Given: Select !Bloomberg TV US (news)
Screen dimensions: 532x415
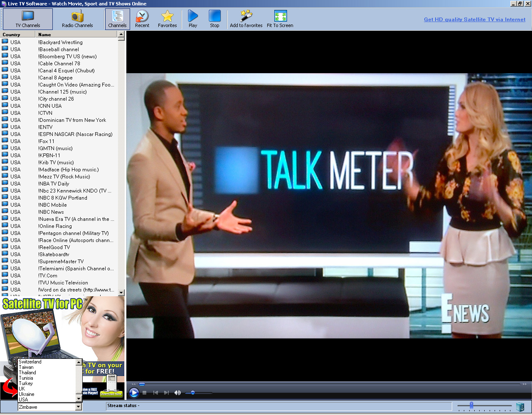Looking at the screenshot, I should pos(67,57).
